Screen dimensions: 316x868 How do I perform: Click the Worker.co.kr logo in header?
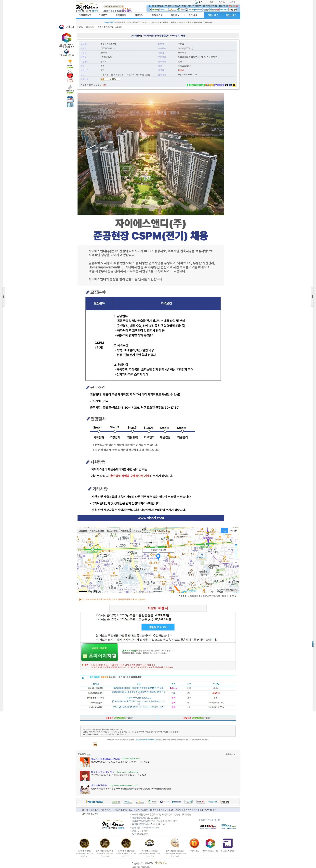click(87, 7)
